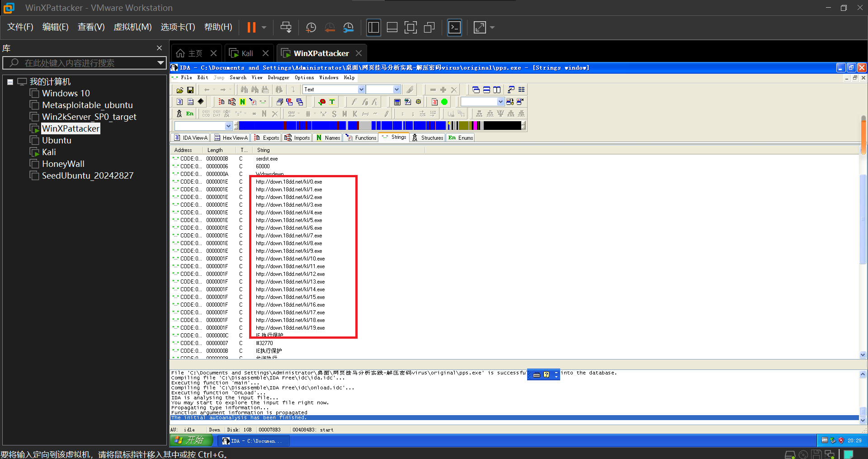Switch to the IDA View-A tab

tap(190, 138)
